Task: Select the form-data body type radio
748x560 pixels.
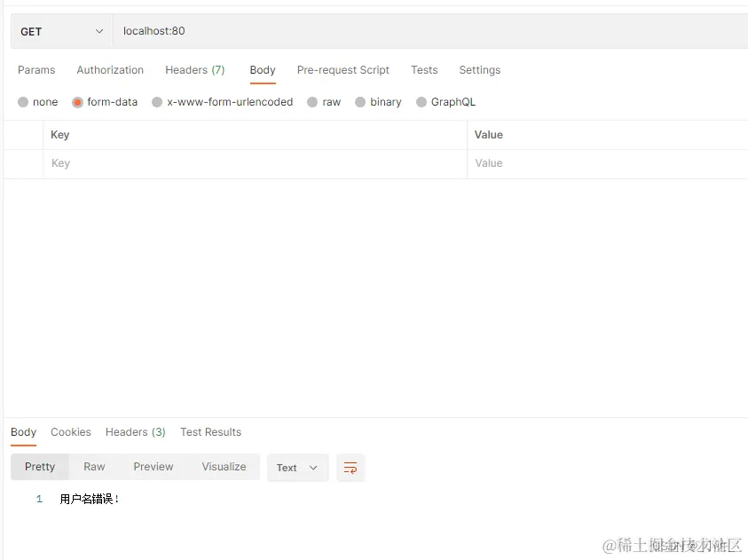Action: (x=77, y=102)
